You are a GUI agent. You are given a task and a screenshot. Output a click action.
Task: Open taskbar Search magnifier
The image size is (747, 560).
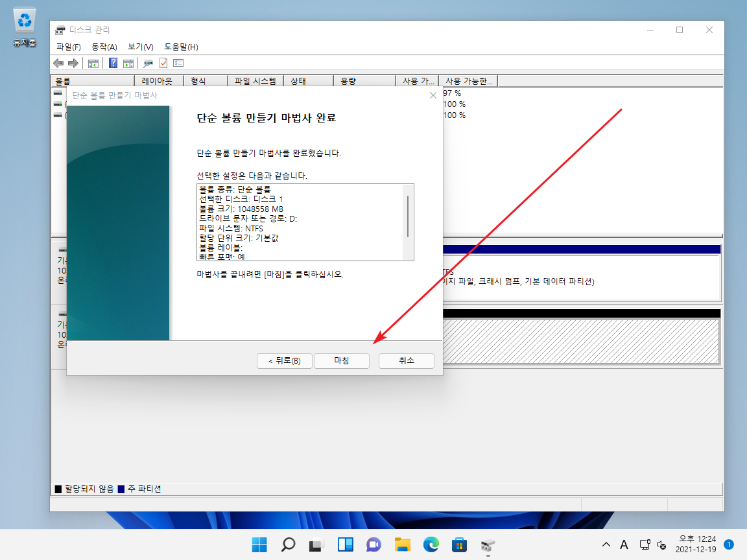[288, 544]
